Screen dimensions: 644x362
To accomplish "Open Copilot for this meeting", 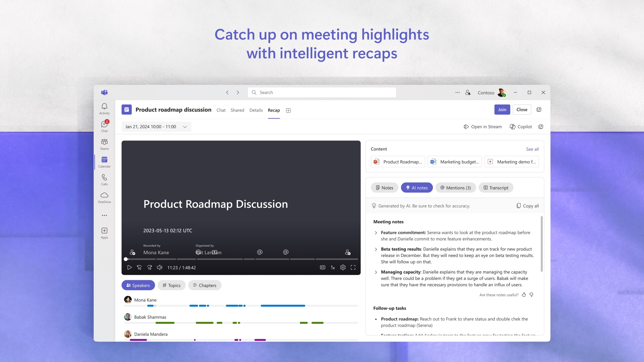I will (521, 127).
